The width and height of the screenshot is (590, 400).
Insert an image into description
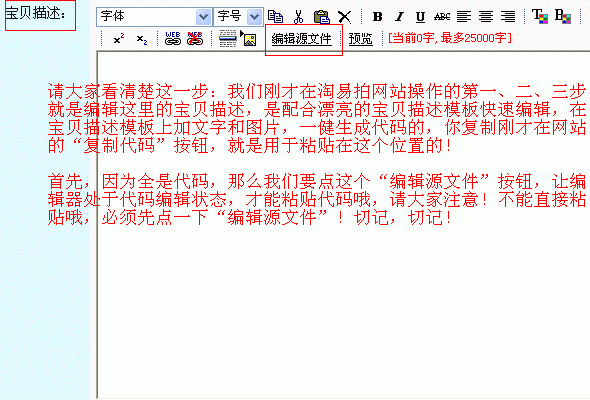248,38
